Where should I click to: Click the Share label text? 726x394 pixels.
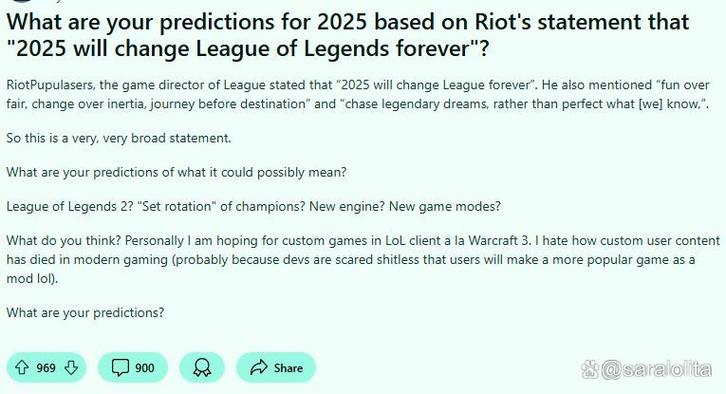click(x=288, y=368)
